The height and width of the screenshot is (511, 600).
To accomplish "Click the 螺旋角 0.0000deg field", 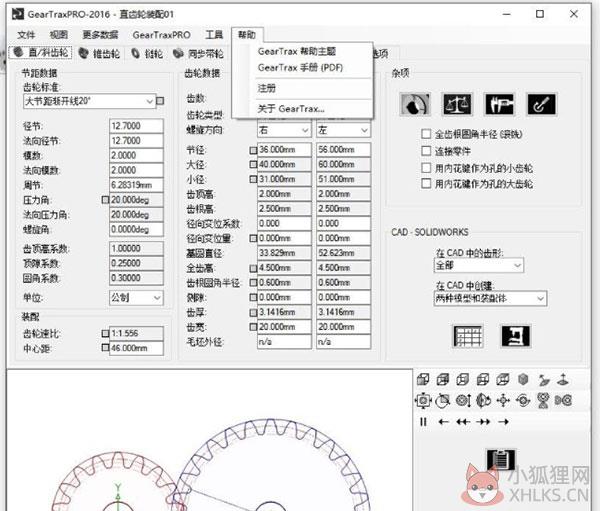I will [136, 229].
